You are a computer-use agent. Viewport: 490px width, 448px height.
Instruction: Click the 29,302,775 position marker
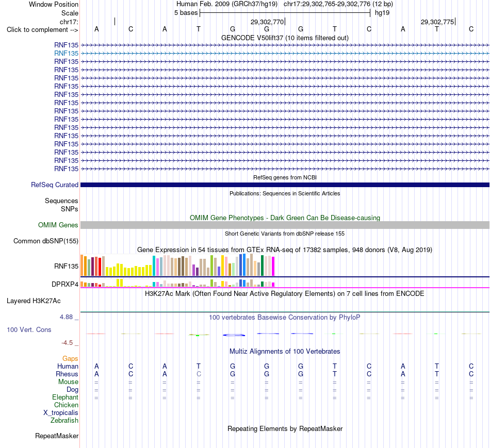coord(437,22)
